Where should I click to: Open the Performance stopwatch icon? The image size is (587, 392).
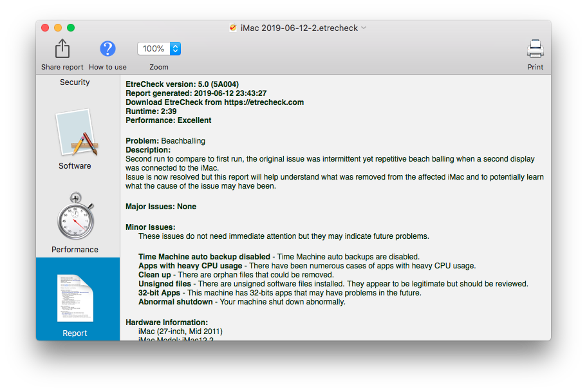(75, 217)
